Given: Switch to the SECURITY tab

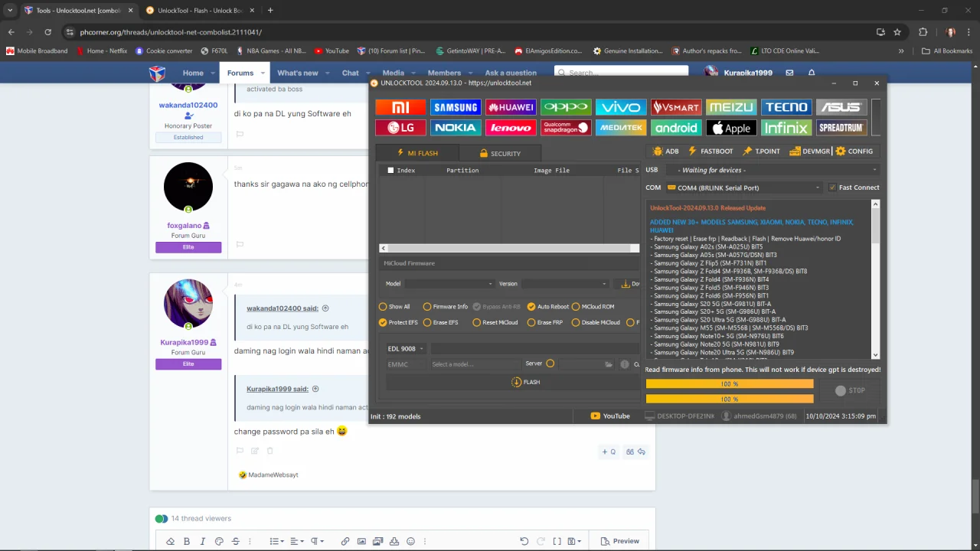Looking at the screenshot, I should tap(500, 153).
